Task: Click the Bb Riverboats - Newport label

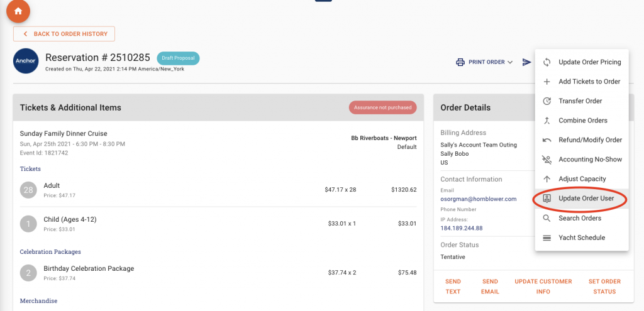Action: click(384, 138)
